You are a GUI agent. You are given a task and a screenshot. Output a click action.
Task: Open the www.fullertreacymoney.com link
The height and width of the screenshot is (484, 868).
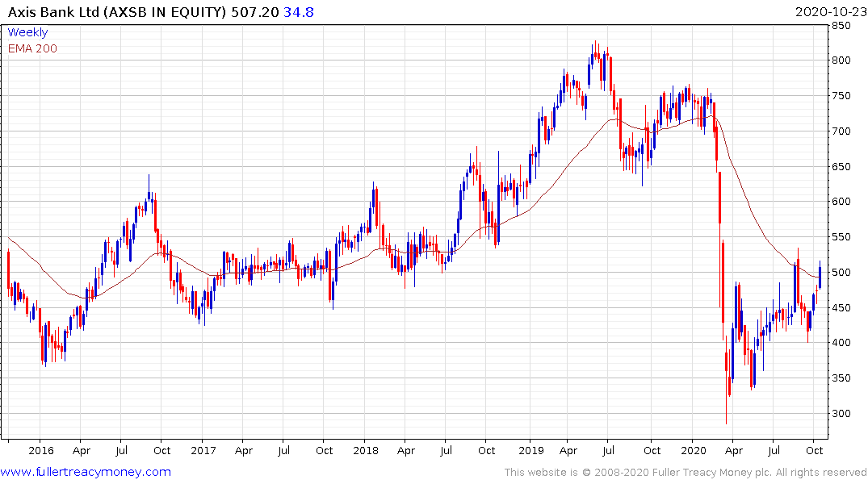86,473
